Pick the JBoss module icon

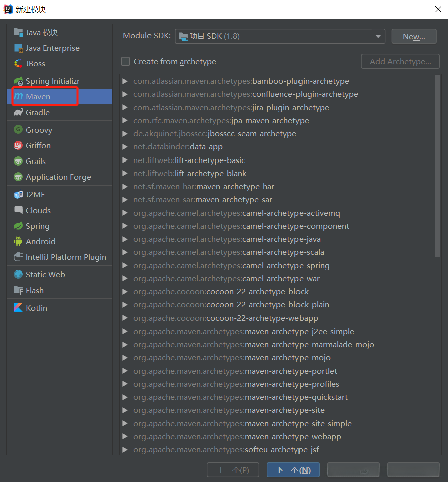(x=19, y=64)
